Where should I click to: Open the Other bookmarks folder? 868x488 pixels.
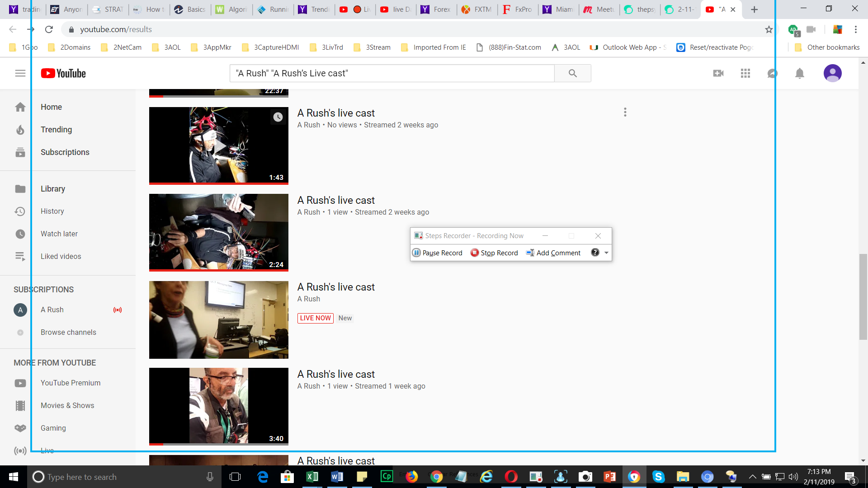point(827,47)
